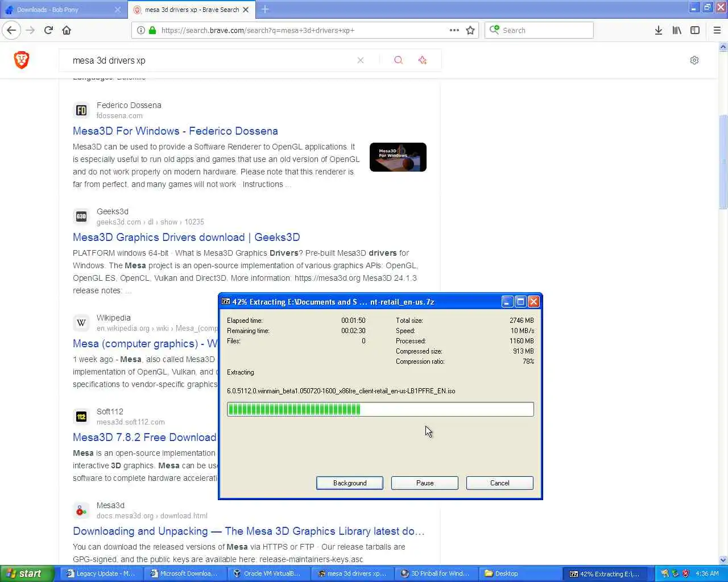Switch to the Downloads - Bob Pony tab
Viewport: 728px width, 582px height.
point(63,10)
